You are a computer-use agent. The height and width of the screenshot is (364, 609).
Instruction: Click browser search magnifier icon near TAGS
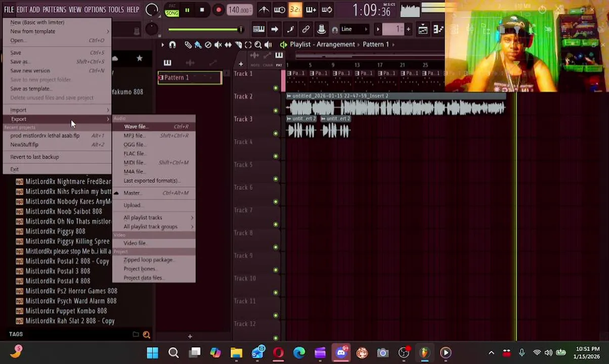click(146, 334)
